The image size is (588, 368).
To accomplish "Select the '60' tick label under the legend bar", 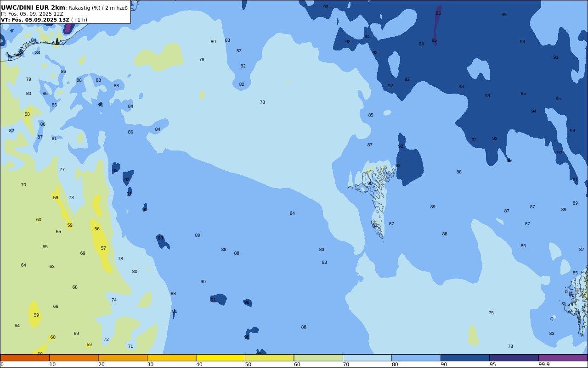I will click(x=297, y=364).
